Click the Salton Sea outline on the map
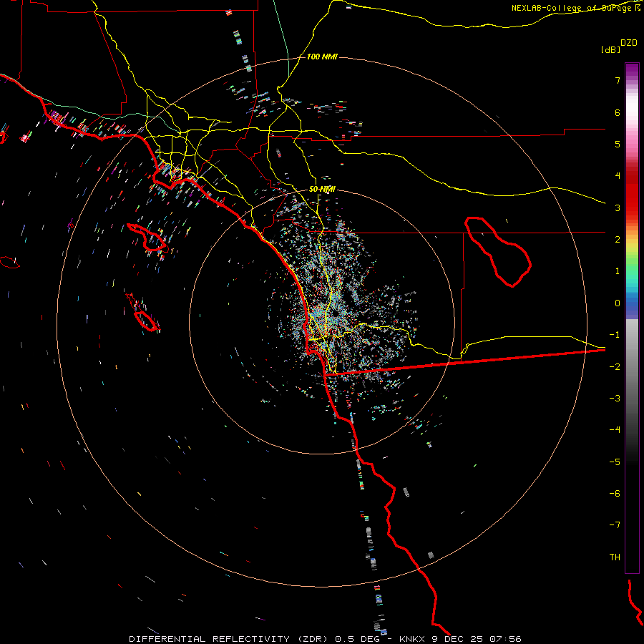The width and height of the screenshot is (644, 644). pos(498,252)
